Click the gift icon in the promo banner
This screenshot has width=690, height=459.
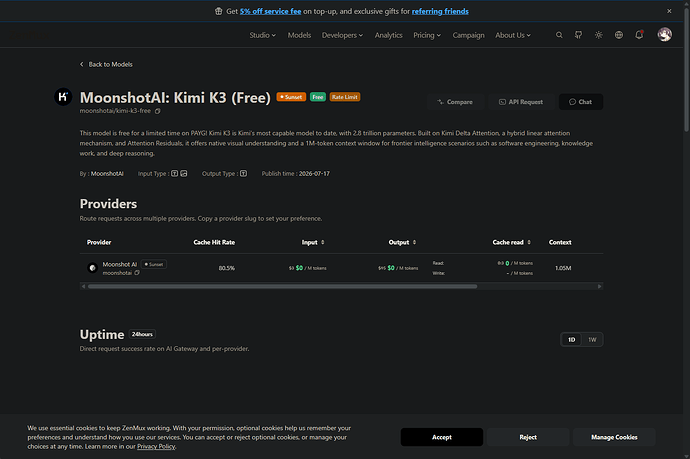tap(219, 11)
